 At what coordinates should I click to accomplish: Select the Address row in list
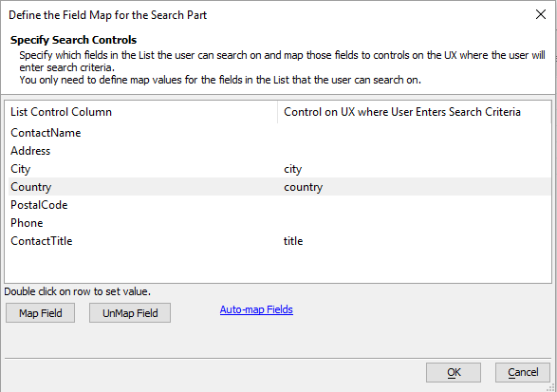pos(279,151)
